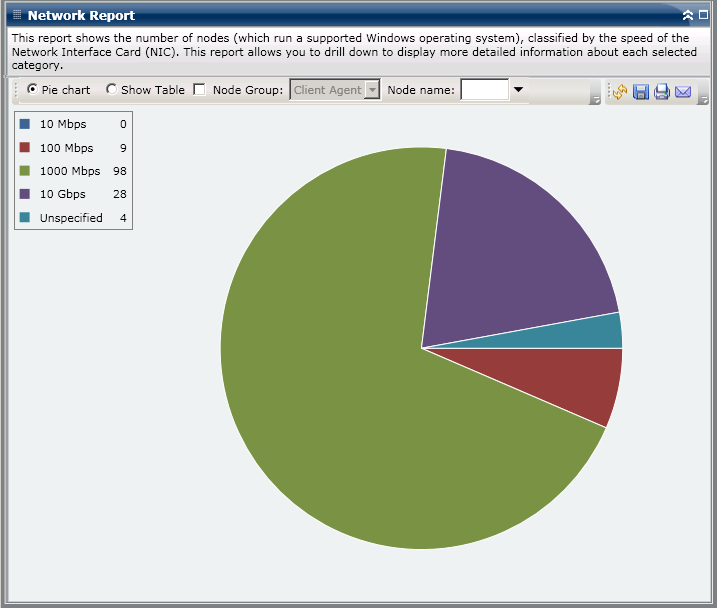717x608 pixels.
Task: Select the Show Table radio button
Action: tap(111, 90)
